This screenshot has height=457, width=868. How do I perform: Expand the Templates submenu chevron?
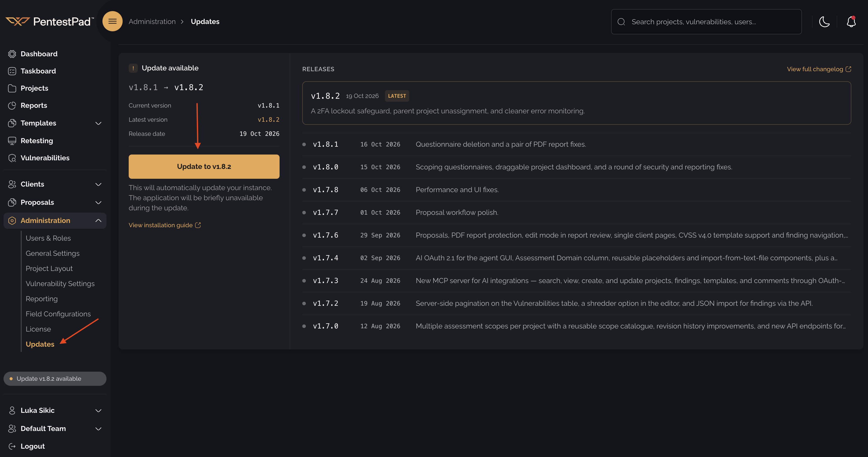pyautogui.click(x=98, y=123)
